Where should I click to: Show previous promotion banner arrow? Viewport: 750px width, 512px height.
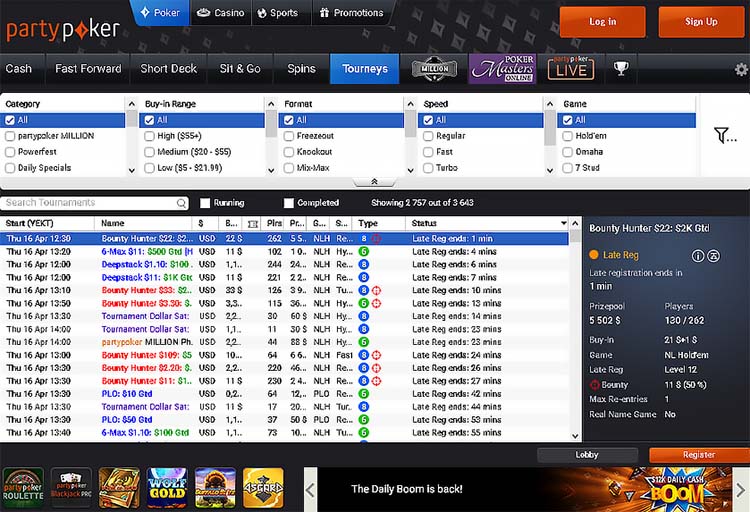[x=310, y=490]
